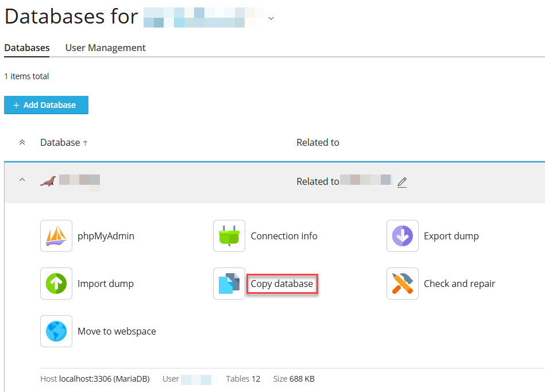
Task: Choose the Move to webspace link
Action: 117,331
